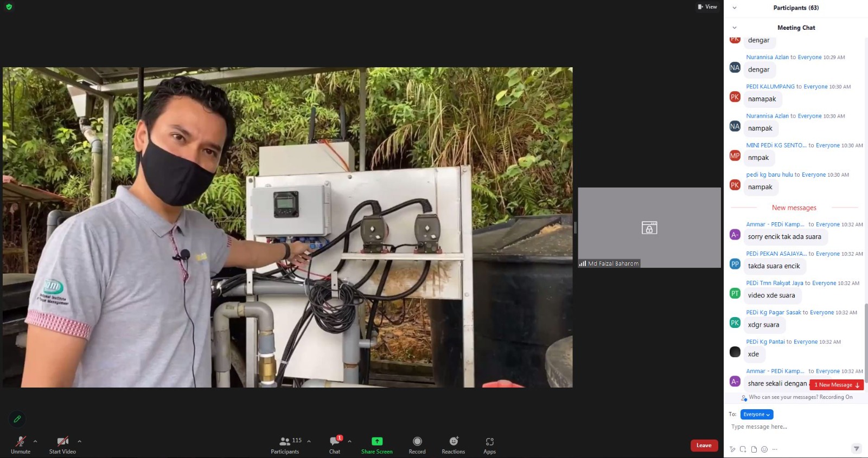Click the attach file icon in chat
The image size is (868, 458).
[x=754, y=449]
